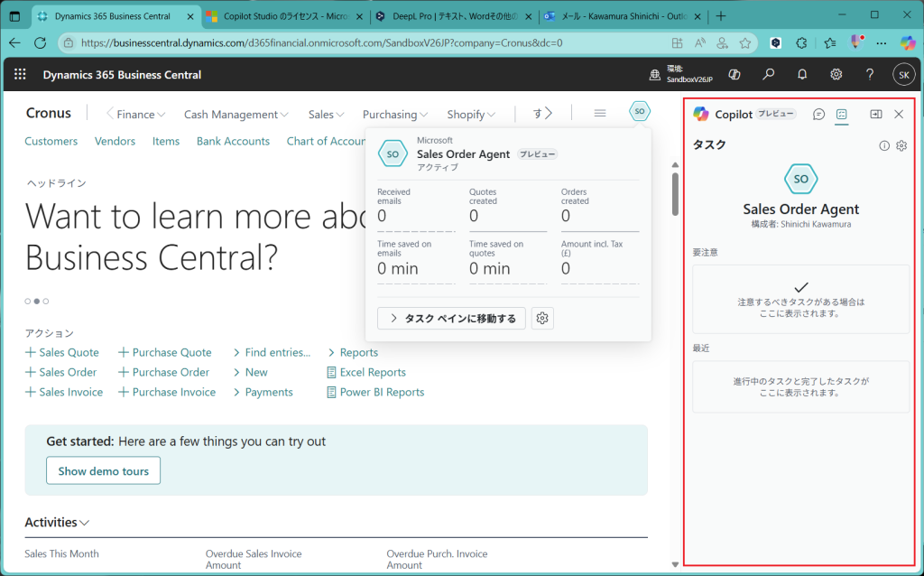Click the SO Sales Order Agent icon in navigation bar

tap(640, 111)
